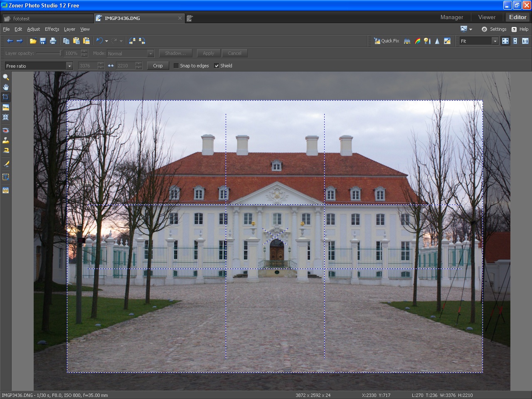Open the undo history dropdown arrow

(x=106, y=41)
